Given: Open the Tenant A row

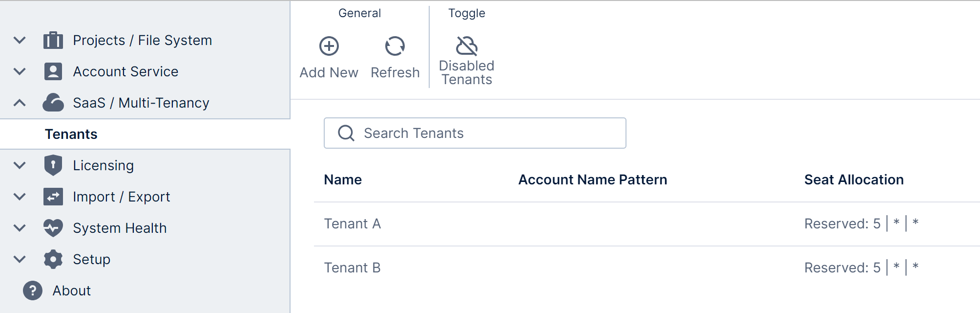Looking at the screenshot, I should (x=353, y=224).
